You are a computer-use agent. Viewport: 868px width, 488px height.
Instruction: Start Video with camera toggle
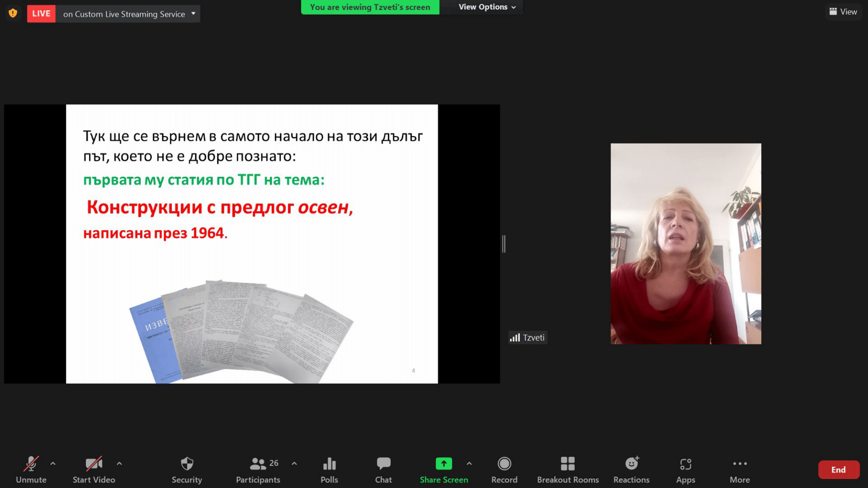click(94, 464)
